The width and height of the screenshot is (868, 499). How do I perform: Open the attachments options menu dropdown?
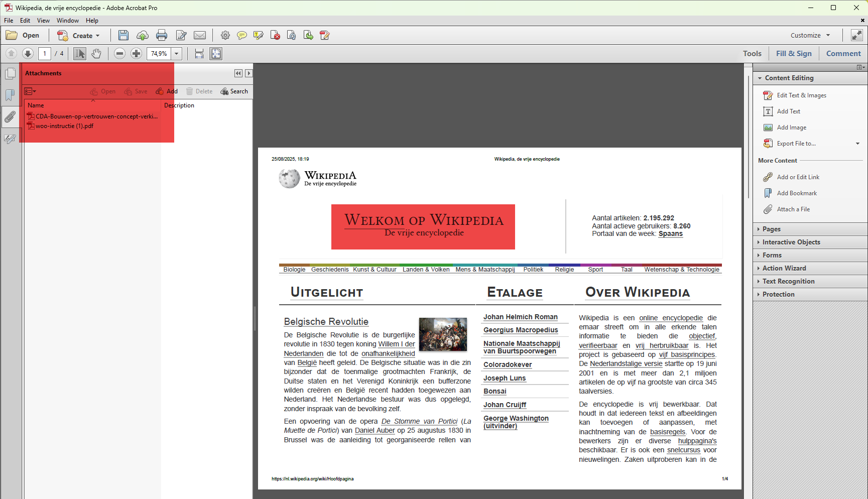[30, 91]
